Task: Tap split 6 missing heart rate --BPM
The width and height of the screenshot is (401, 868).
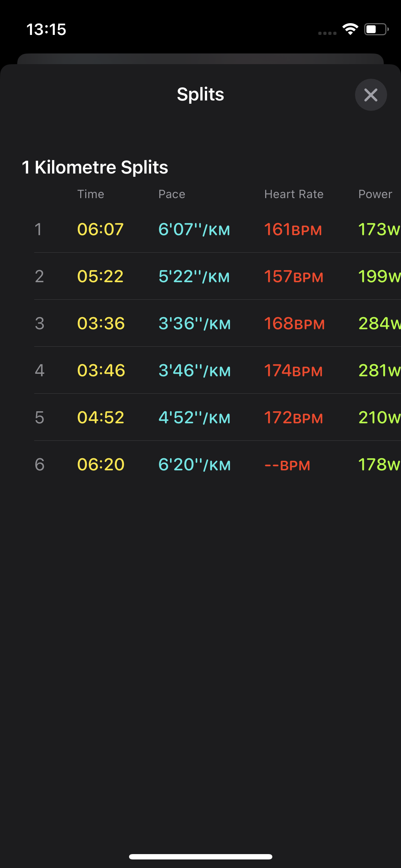Action: 287,465
